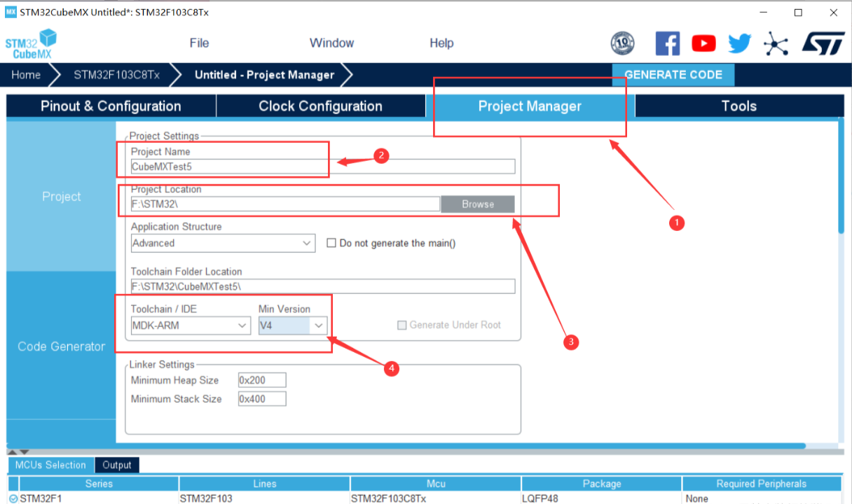Viewport: 852px width, 504px height.
Task: Sort by Mcu column header
Action: click(436, 484)
